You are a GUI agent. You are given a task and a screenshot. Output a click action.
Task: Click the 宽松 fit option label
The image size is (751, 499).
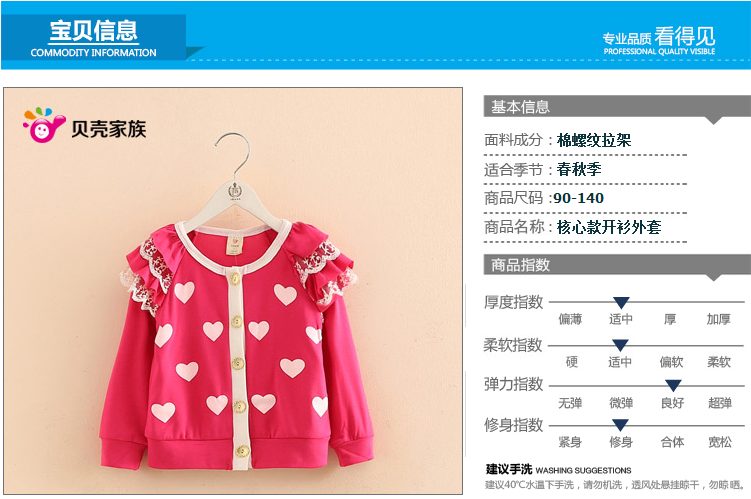point(720,442)
